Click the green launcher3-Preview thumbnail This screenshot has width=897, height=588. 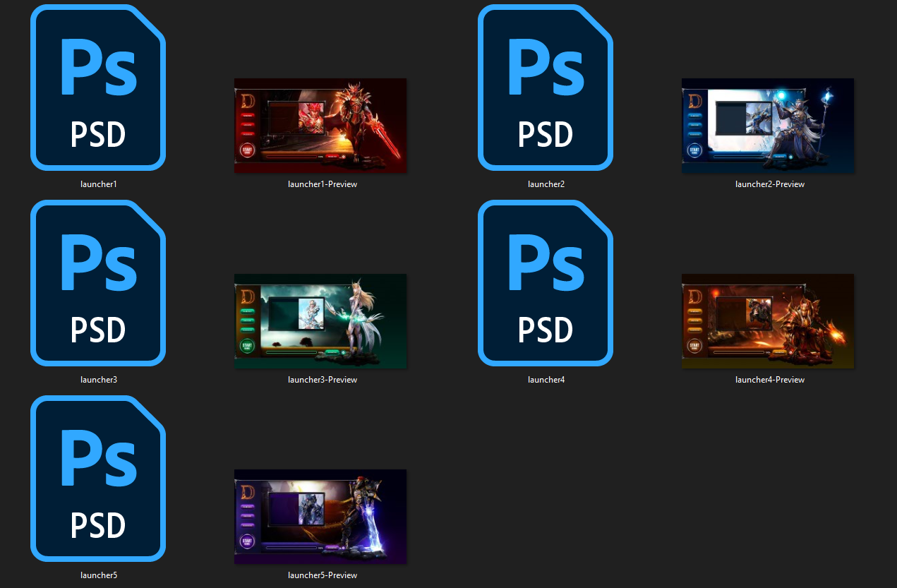320,321
